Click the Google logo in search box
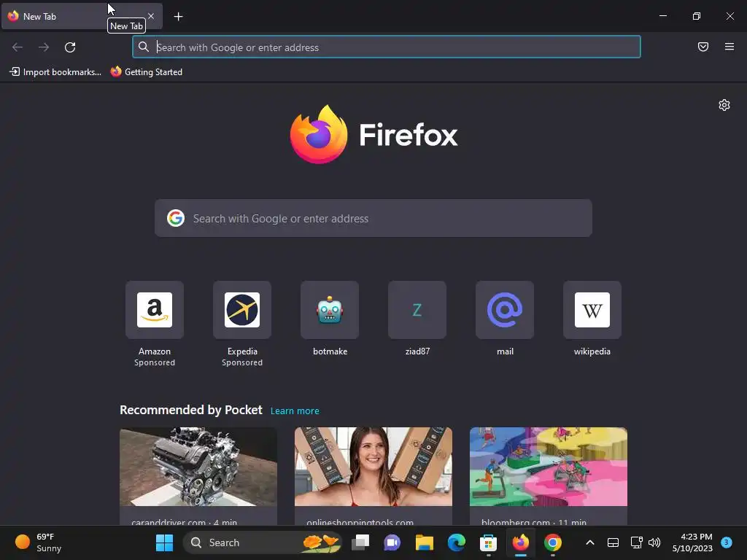Image resolution: width=747 pixels, height=560 pixels. click(176, 218)
